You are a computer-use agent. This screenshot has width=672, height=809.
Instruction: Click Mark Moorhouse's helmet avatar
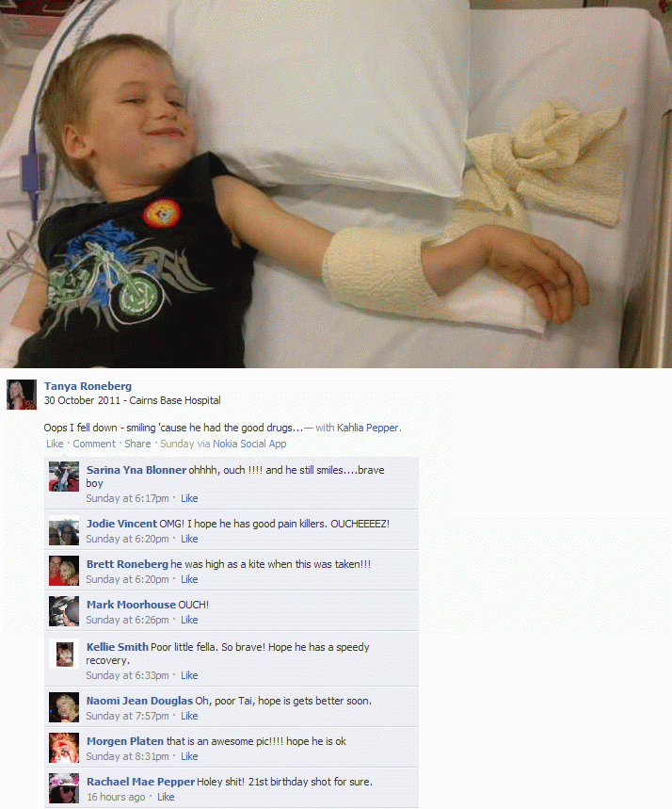[x=64, y=611]
